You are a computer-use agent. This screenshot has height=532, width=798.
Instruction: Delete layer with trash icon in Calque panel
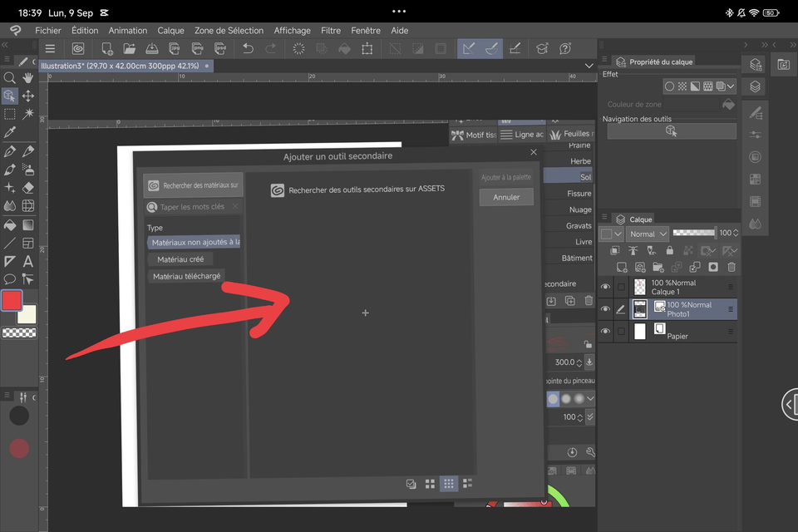pyautogui.click(x=731, y=268)
